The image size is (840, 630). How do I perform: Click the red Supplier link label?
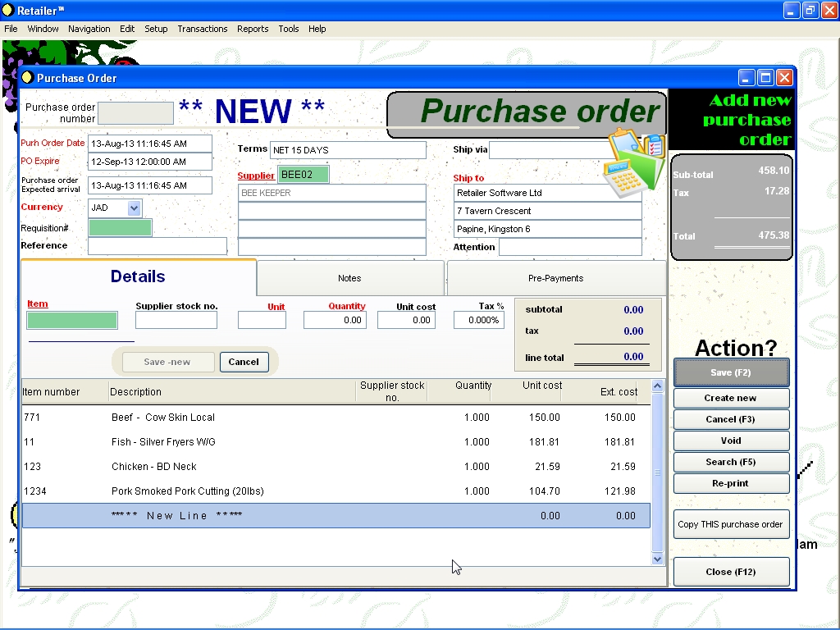(256, 176)
